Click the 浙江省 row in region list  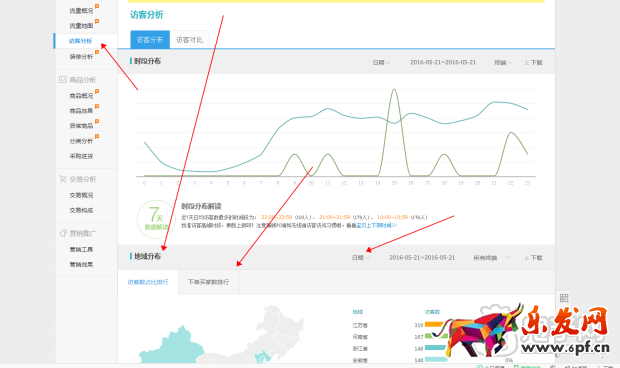click(x=360, y=349)
